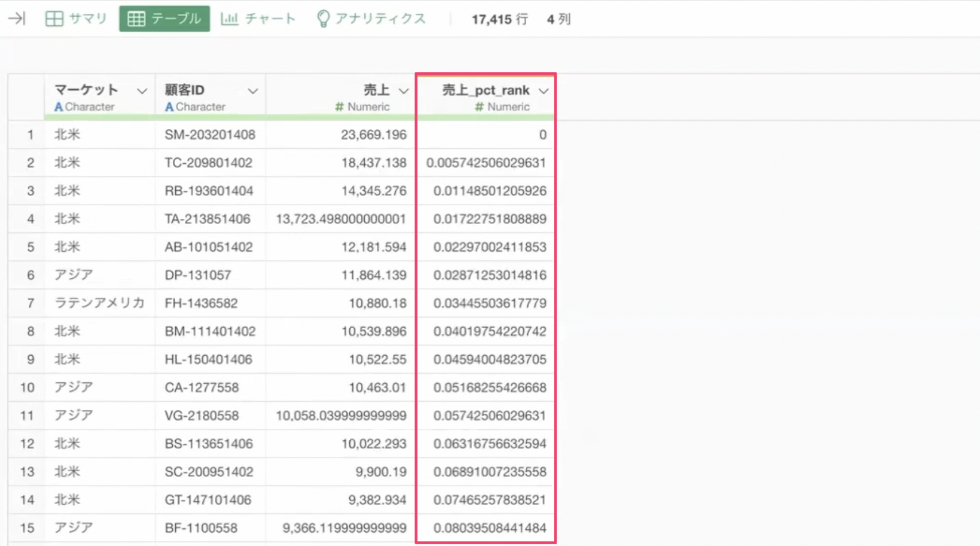
Task: Click row number 12
Action: (x=27, y=444)
